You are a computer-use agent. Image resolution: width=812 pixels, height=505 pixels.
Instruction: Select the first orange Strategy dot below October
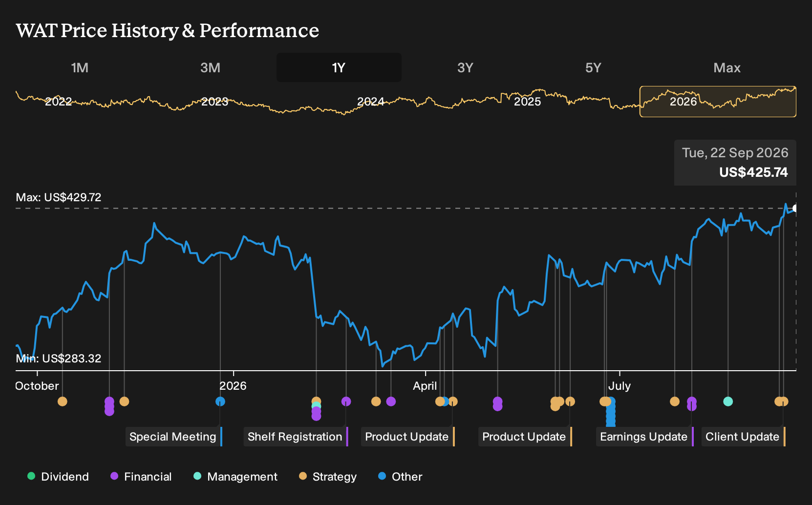tap(62, 401)
